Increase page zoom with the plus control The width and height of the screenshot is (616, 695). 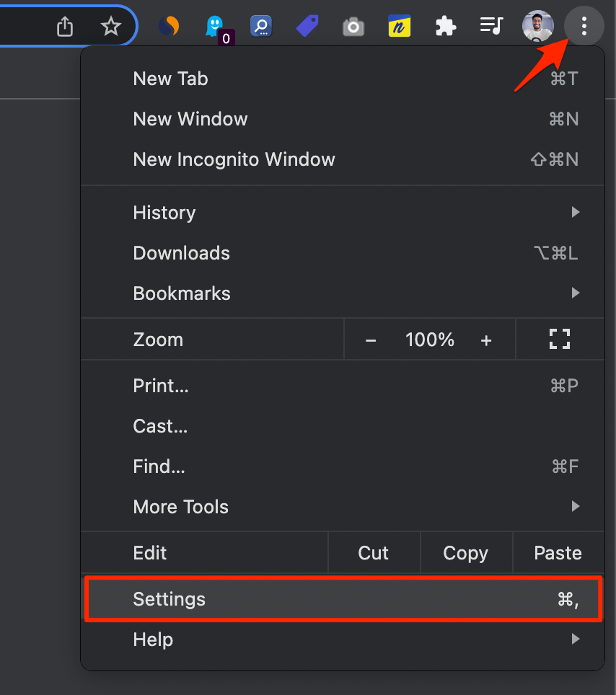tap(486, 339)
